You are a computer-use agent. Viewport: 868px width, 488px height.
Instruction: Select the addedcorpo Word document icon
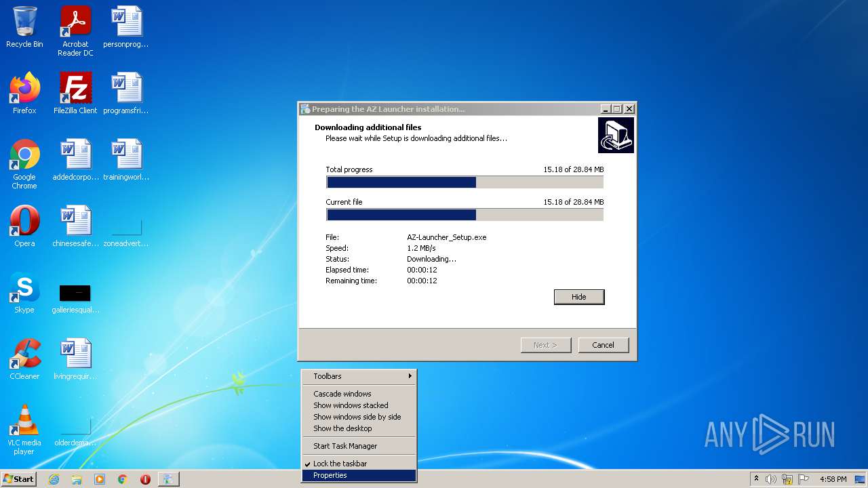75,160
